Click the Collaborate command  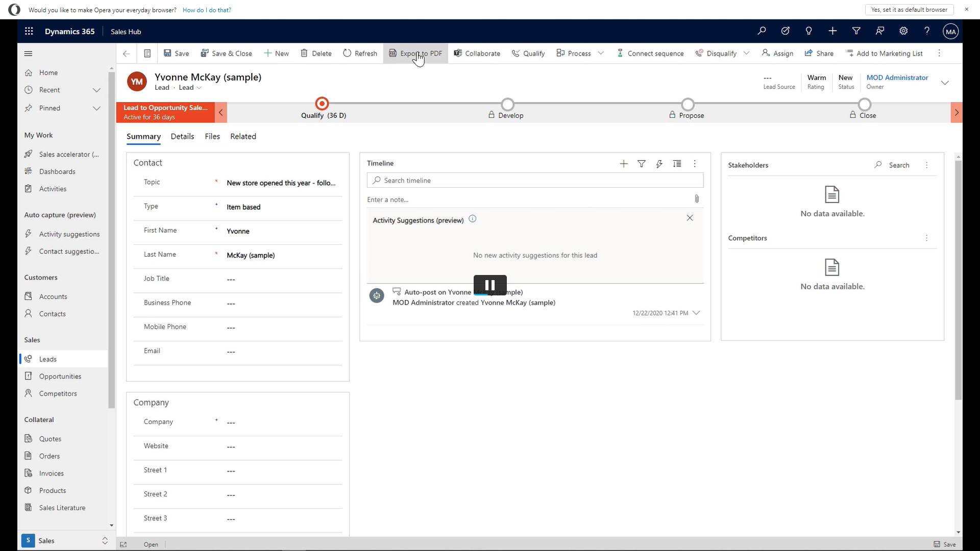(x=477, y=54)
